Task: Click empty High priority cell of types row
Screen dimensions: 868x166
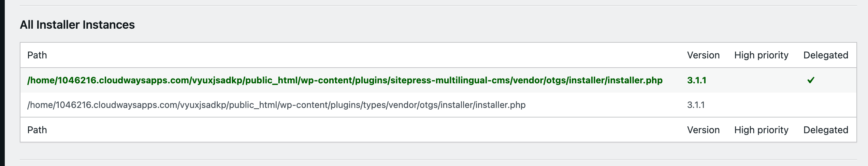Action: click(x=762, y=105)
